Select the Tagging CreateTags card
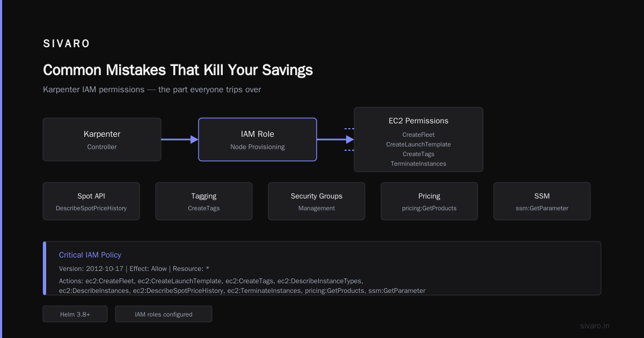 coord(204,201)
